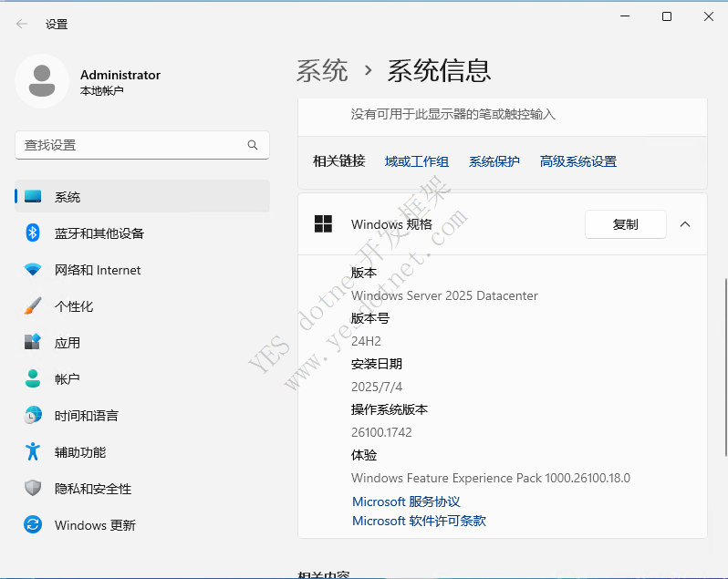
Task: Select Windows 更新 in sidebar
Action: pyautogui.click(x=142, y=524)
